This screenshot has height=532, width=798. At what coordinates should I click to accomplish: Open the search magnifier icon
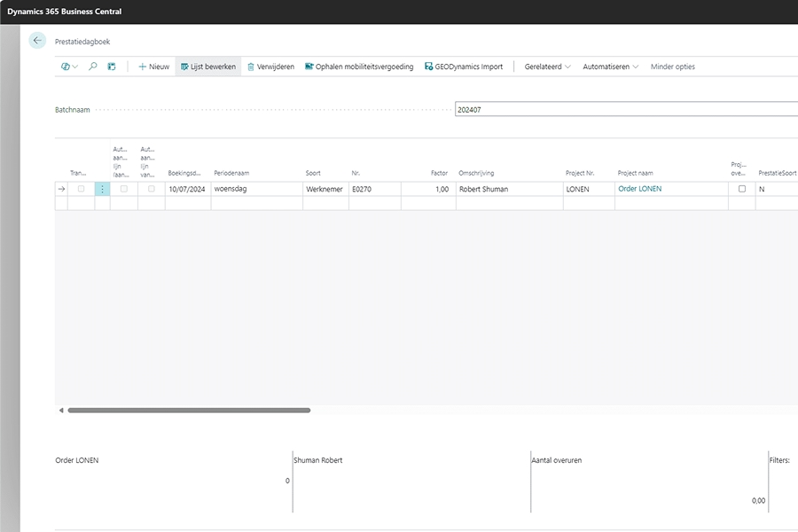(x=93, y=66)
